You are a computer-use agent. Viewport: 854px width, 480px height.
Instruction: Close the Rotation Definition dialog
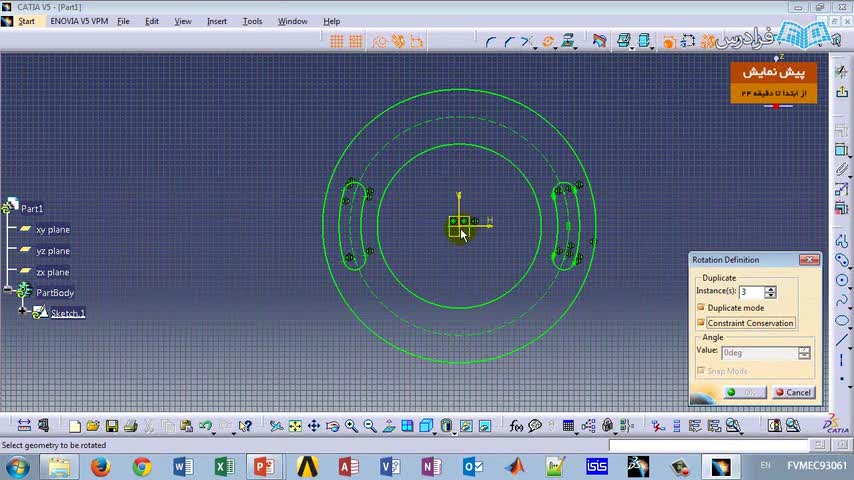coord(809,260)
